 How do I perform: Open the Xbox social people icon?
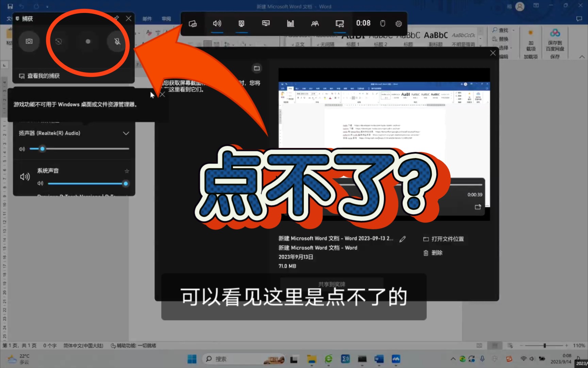tap(315, 23)
